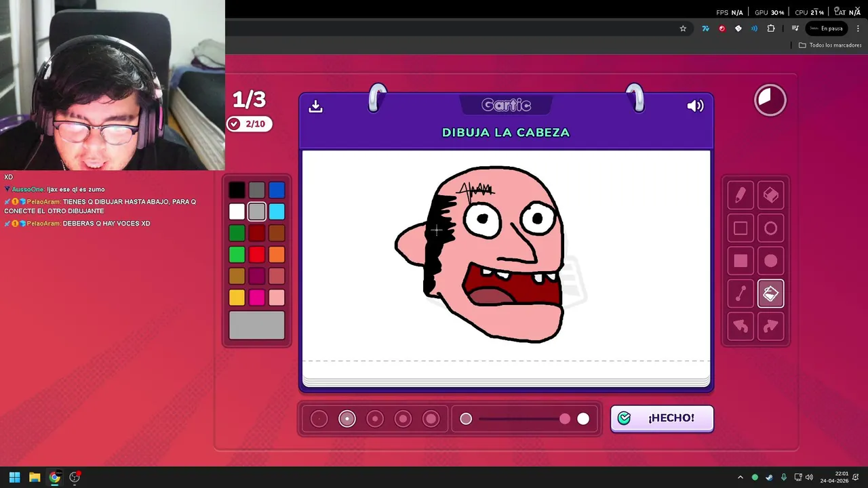Pick the brown color swatch
The height and width of the screenshot is (488, 868).
(277, 233)
